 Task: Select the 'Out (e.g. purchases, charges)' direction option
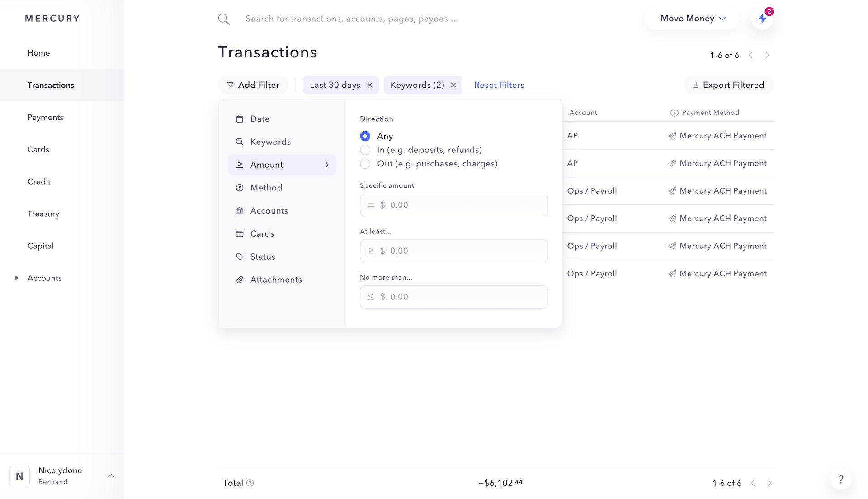tap(365, 164)
